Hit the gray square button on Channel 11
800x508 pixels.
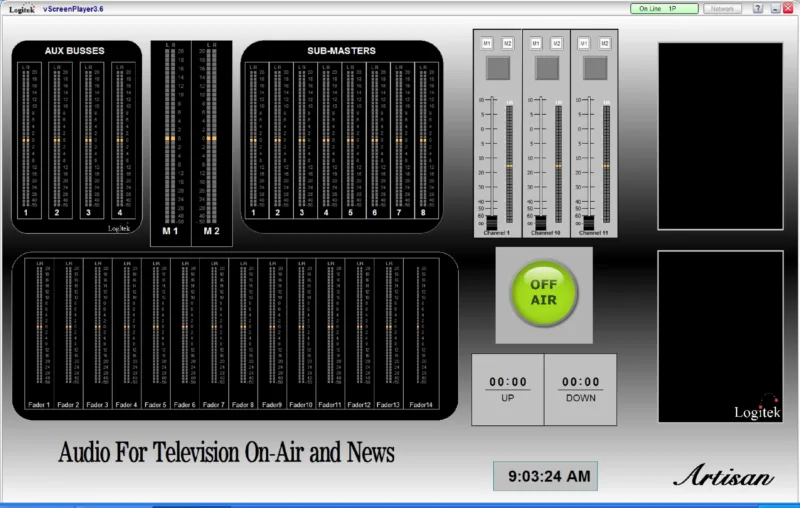click(595, 68)
